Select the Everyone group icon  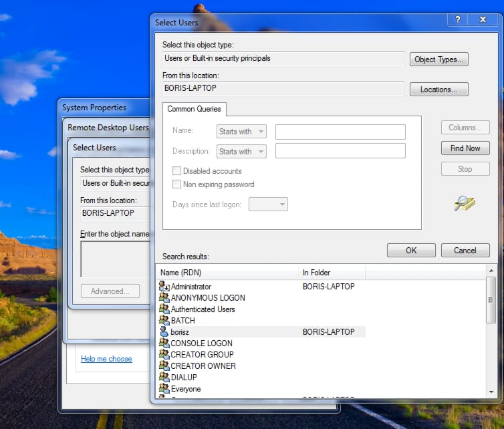click(164, 388)
